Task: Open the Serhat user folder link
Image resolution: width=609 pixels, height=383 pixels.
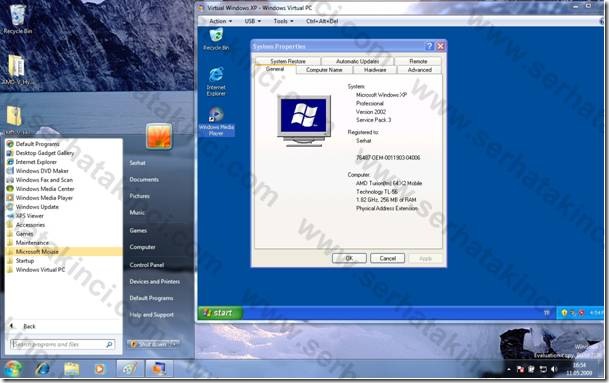Action: click(137, 163)
